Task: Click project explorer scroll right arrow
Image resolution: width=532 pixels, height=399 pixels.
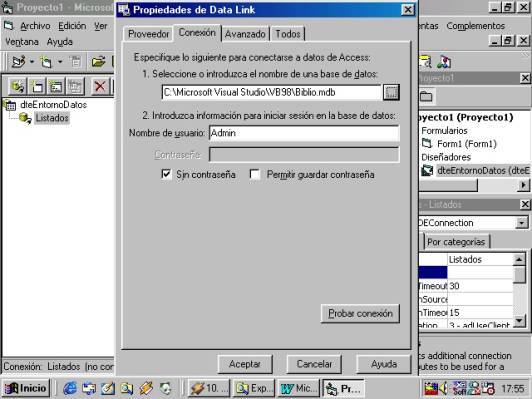Action: tap(524, 185)
